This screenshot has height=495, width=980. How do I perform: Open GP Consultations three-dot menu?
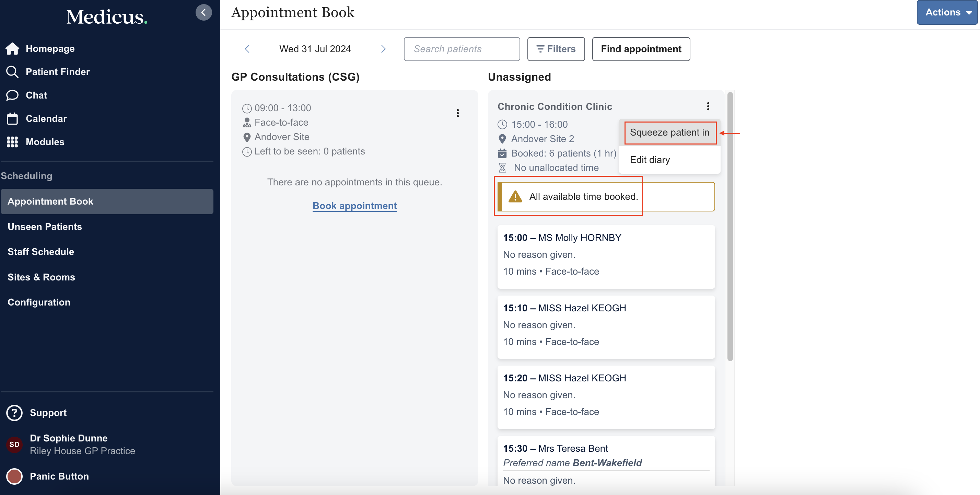(458, 113)
